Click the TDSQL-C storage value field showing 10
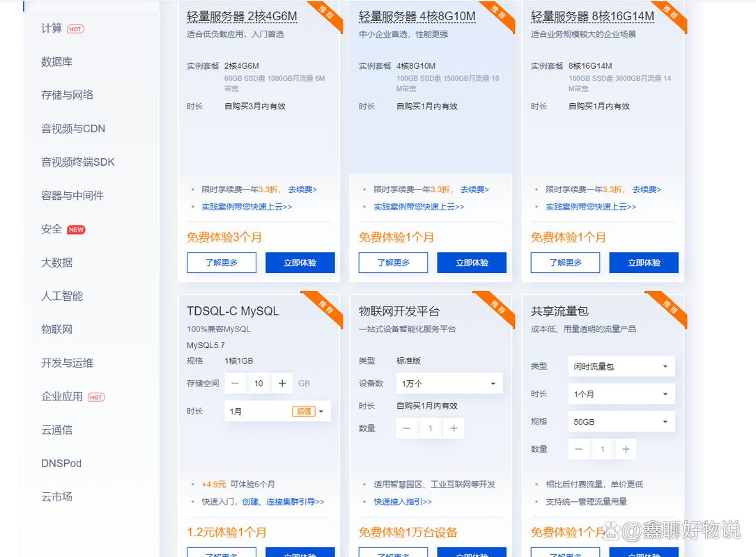 pos(259,384)
